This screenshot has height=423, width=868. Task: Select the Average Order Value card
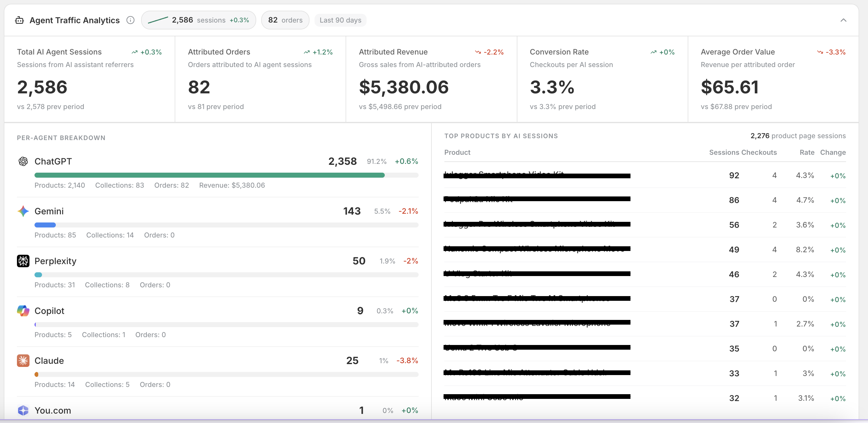pyautogui.click(x=773, y=79)
